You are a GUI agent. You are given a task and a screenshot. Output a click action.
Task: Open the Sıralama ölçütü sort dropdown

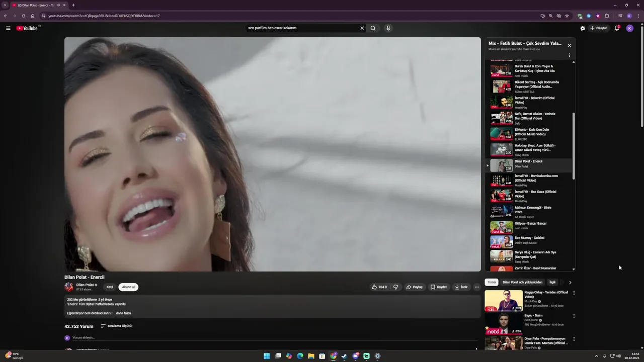pos(117,326)
